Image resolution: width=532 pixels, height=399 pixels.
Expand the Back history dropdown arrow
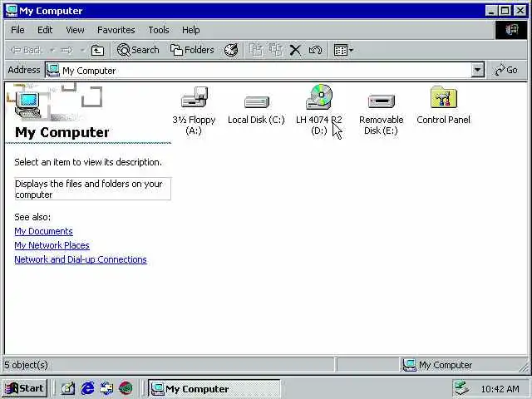coord(52,50)
